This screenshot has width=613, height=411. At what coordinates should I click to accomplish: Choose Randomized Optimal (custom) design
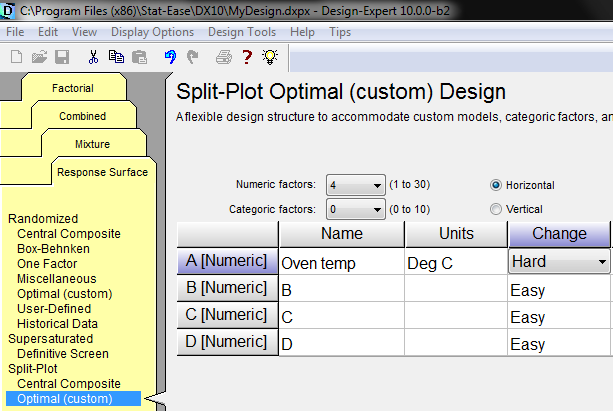(65, 294)
